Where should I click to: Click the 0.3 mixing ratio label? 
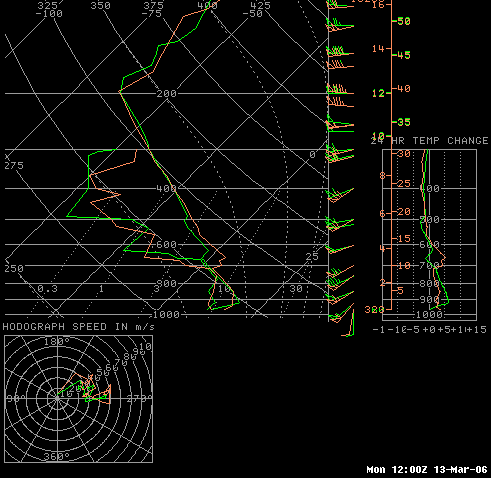pos(47,289)
